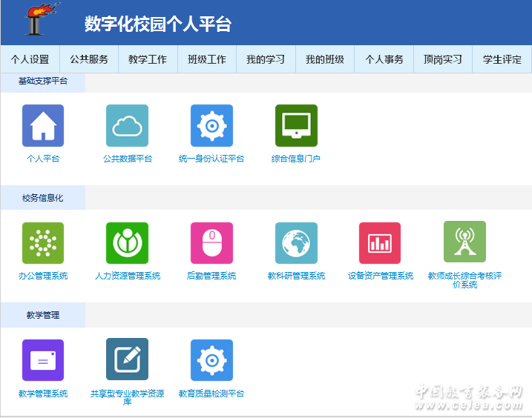Click the 人力资源管理系统 icon
Image resolution: width=532 pixels, height=418 pixels.
tap(127, 243)
